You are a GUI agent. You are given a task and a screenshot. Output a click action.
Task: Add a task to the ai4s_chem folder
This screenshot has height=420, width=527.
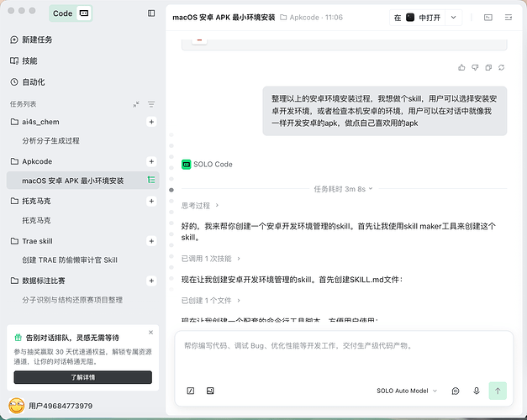(x=151, y=122)
